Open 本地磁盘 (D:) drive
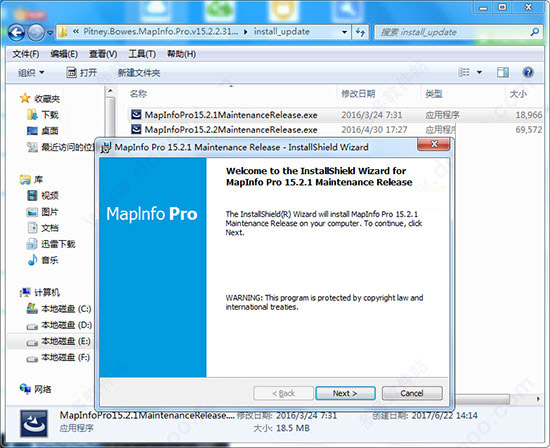Screen dimensions: 550x448 [59, 325]
